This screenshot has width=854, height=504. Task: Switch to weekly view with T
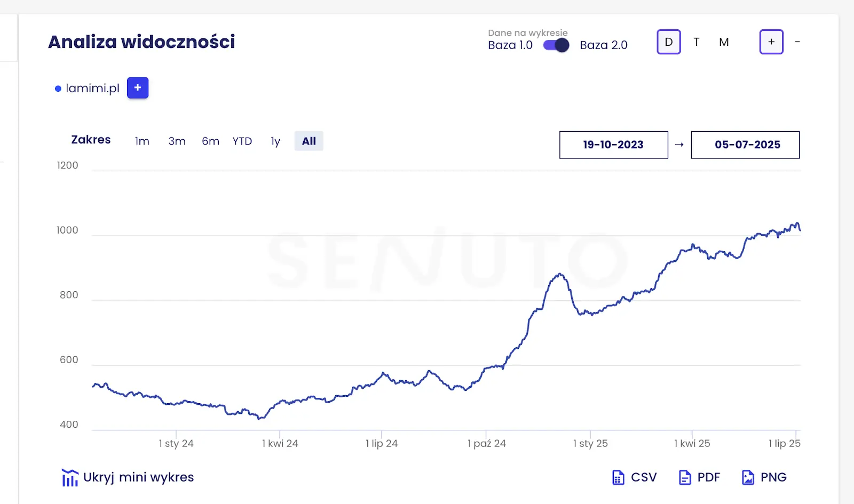697,42
